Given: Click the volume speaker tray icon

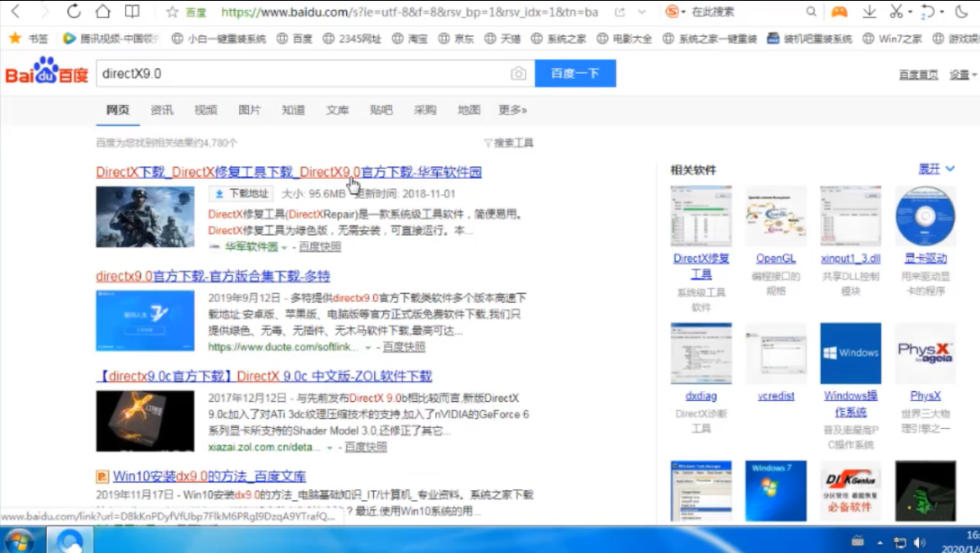Looking at the screenshot, I should (919, 542).
